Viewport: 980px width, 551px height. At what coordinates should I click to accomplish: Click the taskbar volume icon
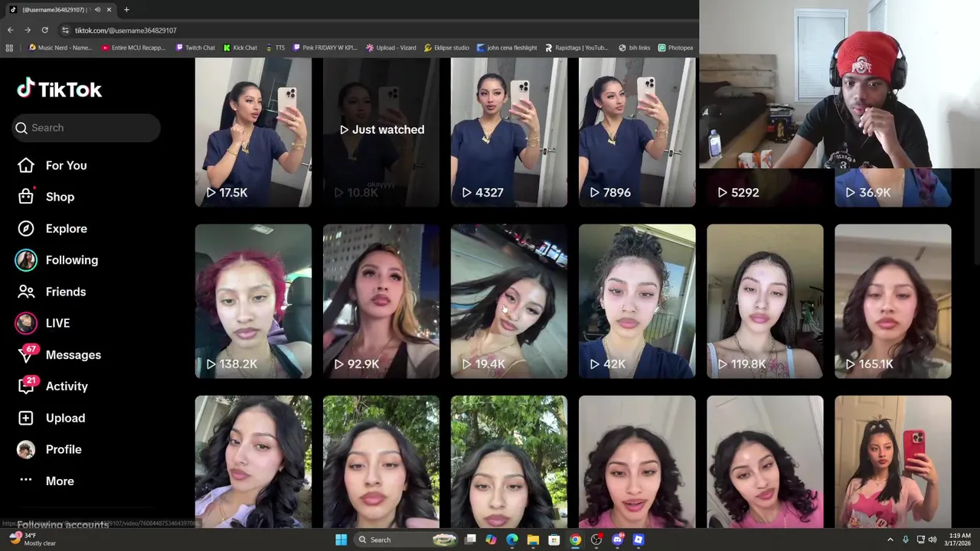933,540
